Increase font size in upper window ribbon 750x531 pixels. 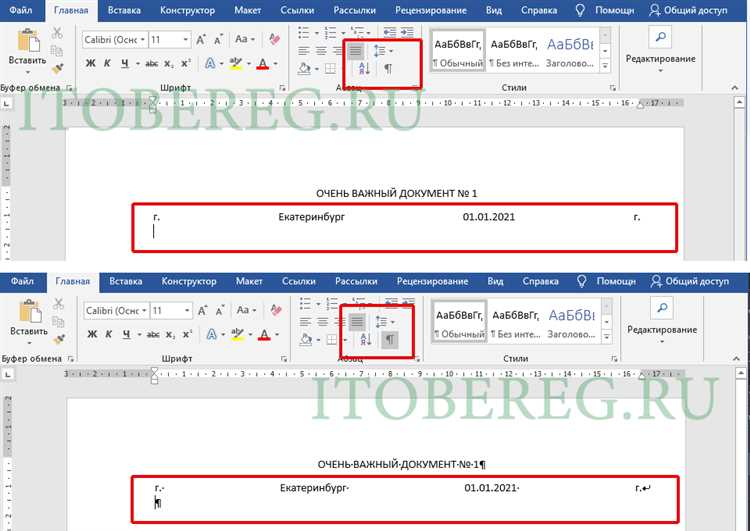click(x=201, y=39)
